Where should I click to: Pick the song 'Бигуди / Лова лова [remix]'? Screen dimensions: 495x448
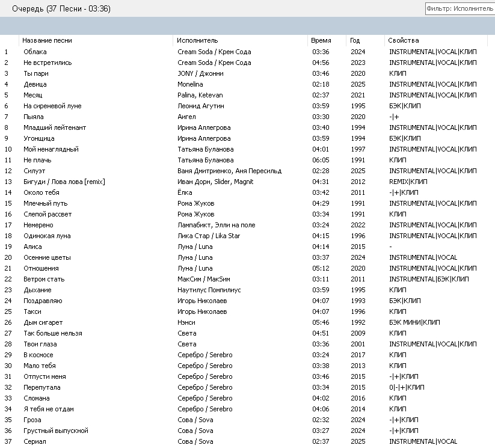64,182
